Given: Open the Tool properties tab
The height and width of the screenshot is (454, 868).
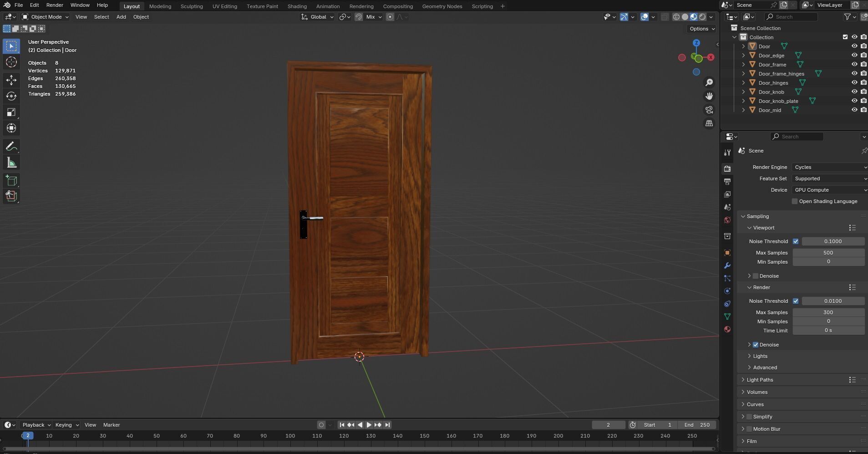Looking at the screenshot, I should [x=727, y=153].
